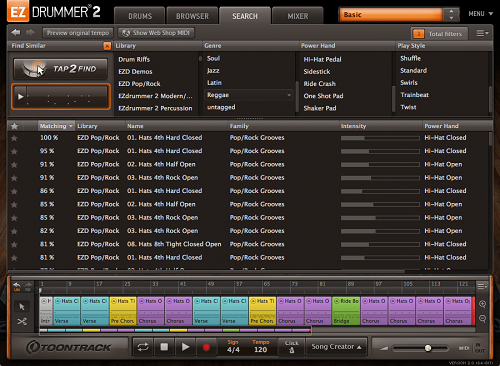Viewport: 500px width, 366px height.
Task: Favorite the 100 % match row star
Action: tap(14, 138)
